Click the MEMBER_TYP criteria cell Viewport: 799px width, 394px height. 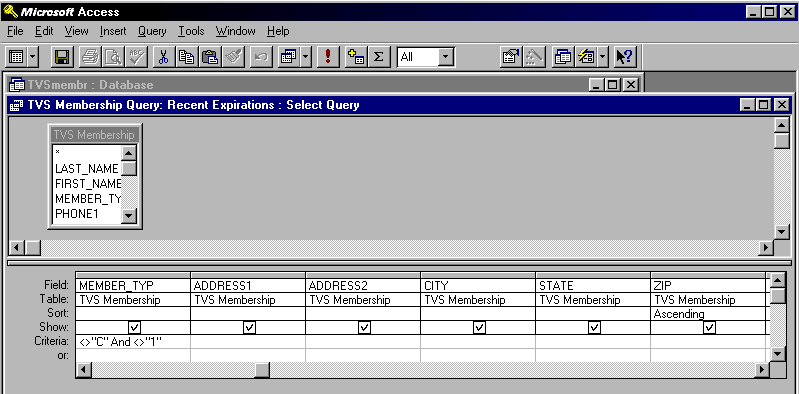(133, 342)
